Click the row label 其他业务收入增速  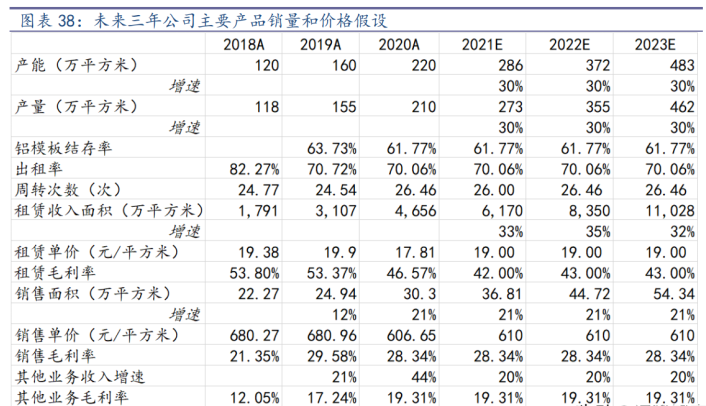click(x=80, y=376)
